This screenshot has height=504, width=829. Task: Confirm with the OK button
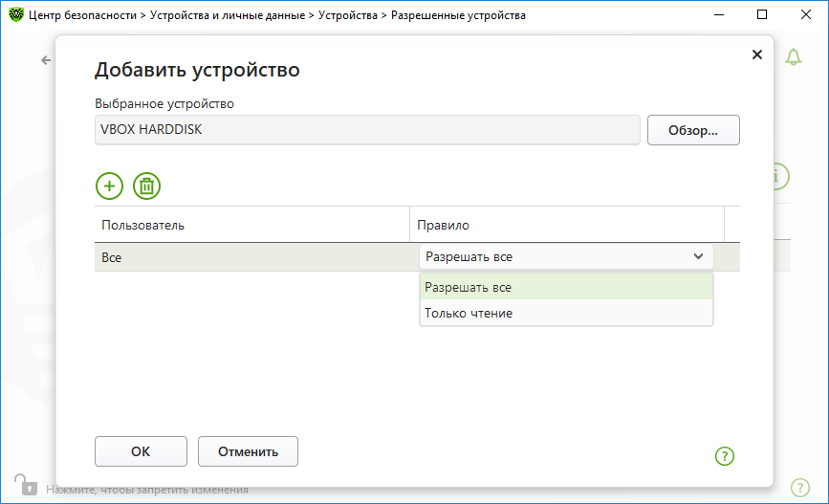point(141,451)
